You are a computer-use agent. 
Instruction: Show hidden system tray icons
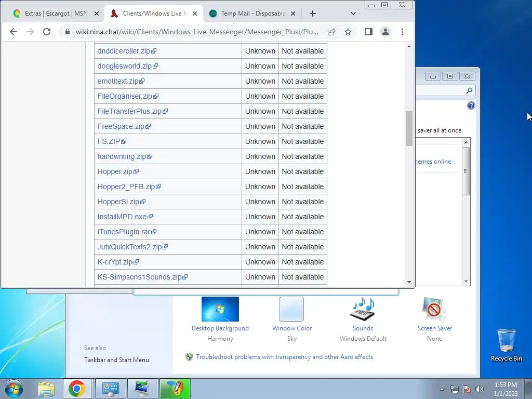click(x=442, y=389)
